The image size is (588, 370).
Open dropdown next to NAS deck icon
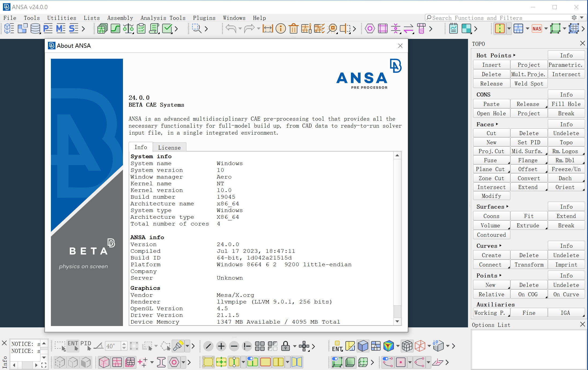click(546, 28)
